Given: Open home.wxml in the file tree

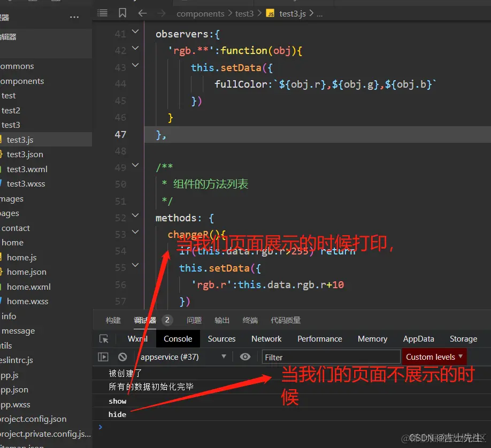Looking at the screenshot, I should [x=46, y=287].
